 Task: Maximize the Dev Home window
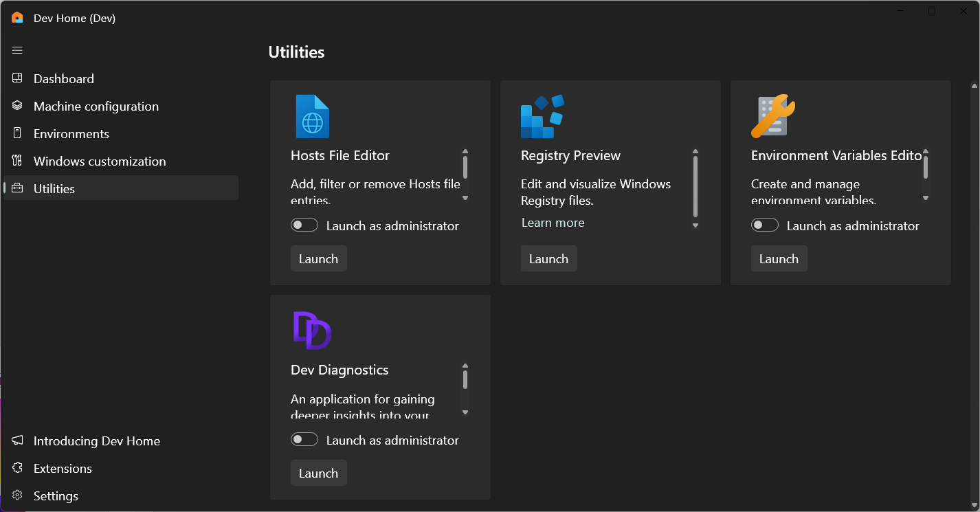click(x=932, y=11)
